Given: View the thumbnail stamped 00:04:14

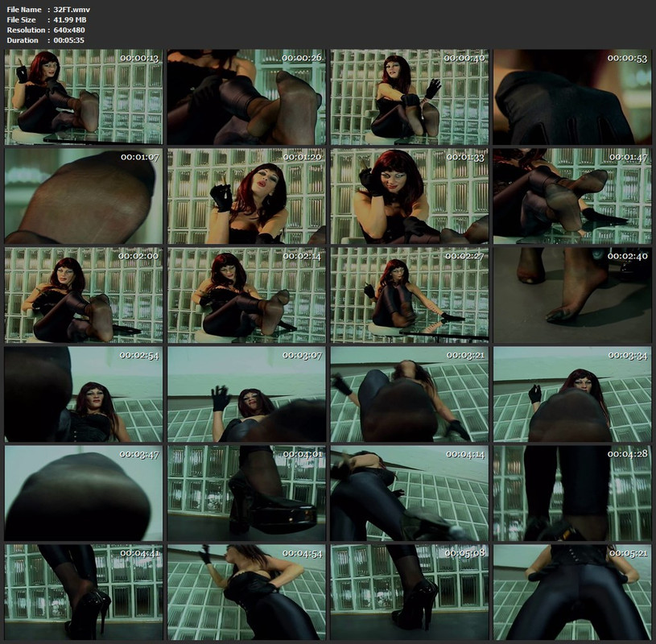Looking at the screenshot, I should click(410, 493).
